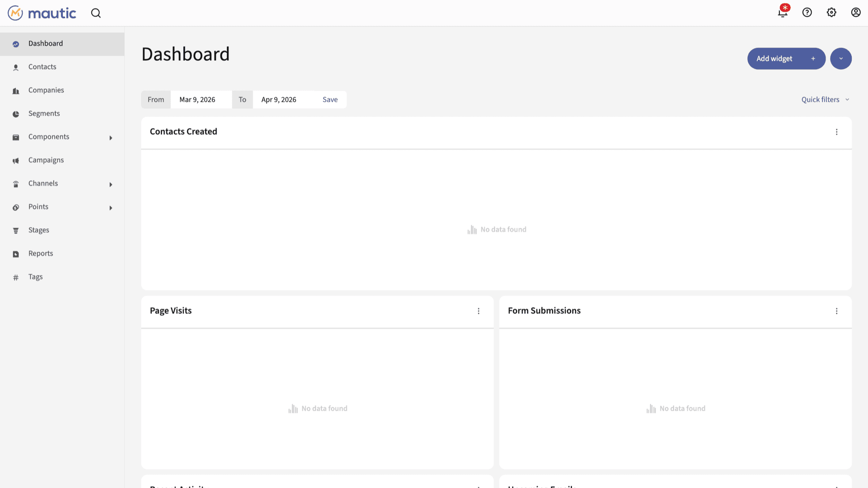Image resolution: width=868 pixels, height=488 pixels.
Task: Click the Channels sidebar icon
Action: click(16, 184)
